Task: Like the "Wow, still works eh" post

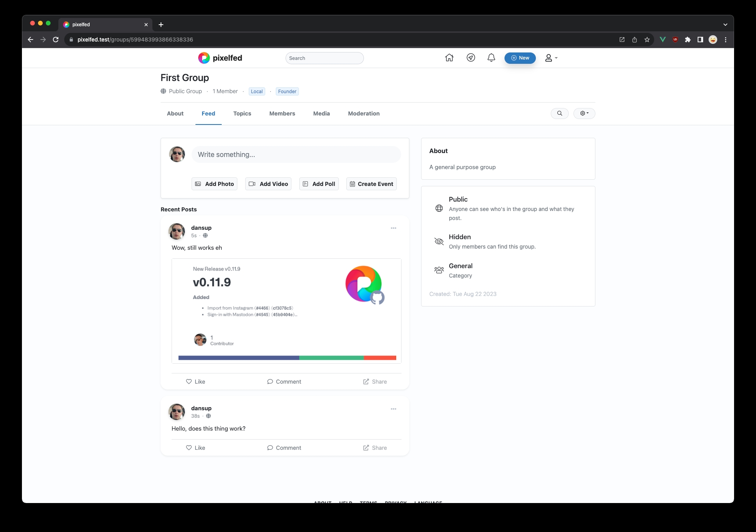Action: 195,382
